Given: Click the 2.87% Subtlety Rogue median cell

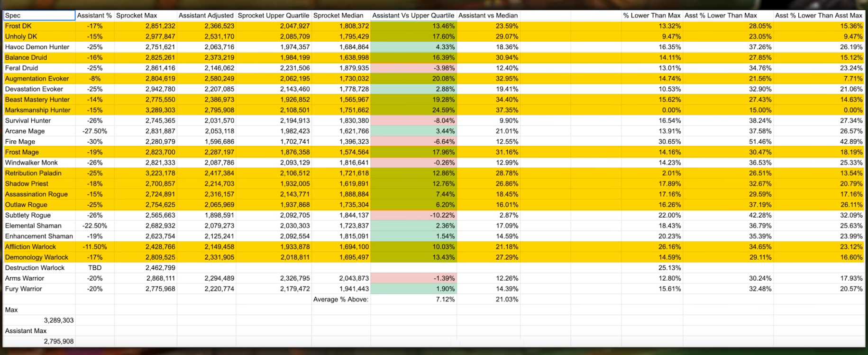Looking at the screenshot, I should click(x=488, y=215).
